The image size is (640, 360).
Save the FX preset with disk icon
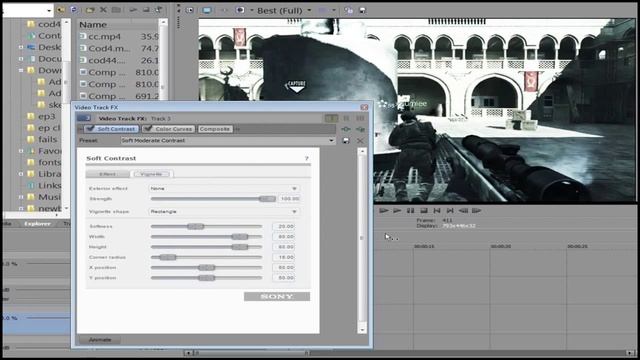click(346, 140)
